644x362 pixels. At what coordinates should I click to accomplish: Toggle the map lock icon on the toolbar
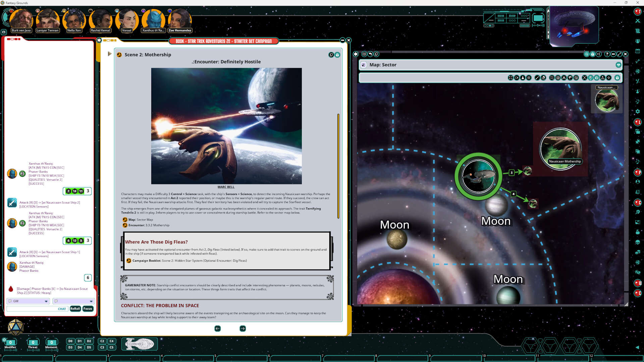pos(618,78)
